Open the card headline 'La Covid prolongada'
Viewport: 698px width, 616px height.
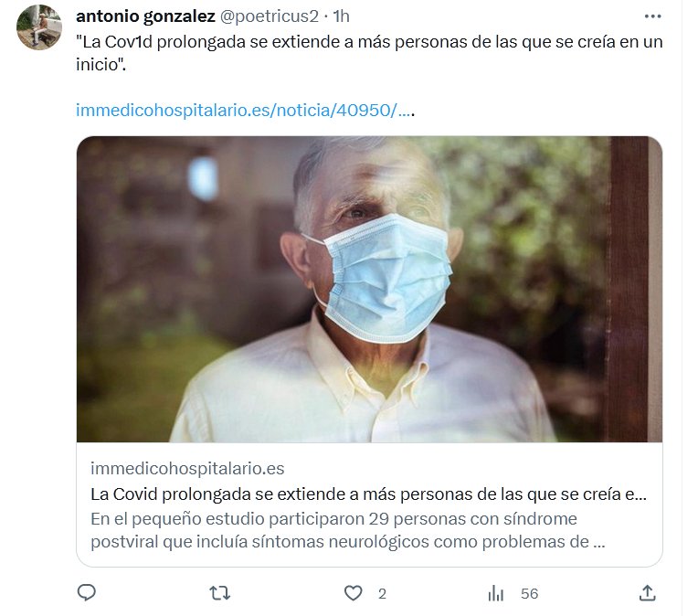[x=368, y=494]
